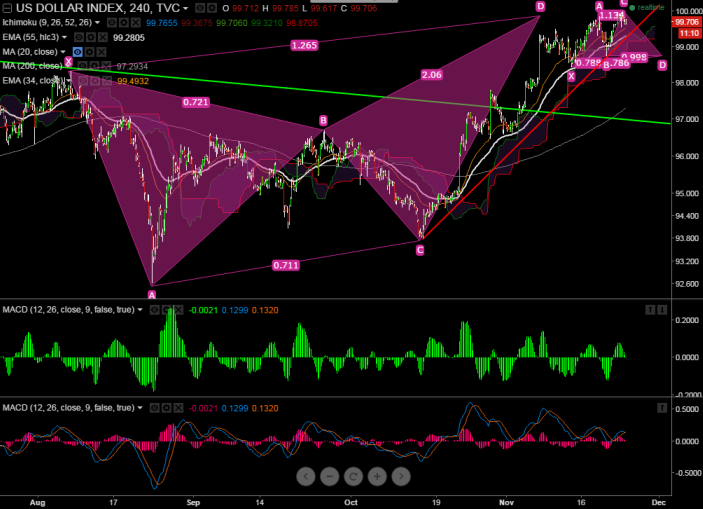Click the Ichimoku (9, 26, 52, 26) legend label
The image size is (703, 509).
click(47, 22)
